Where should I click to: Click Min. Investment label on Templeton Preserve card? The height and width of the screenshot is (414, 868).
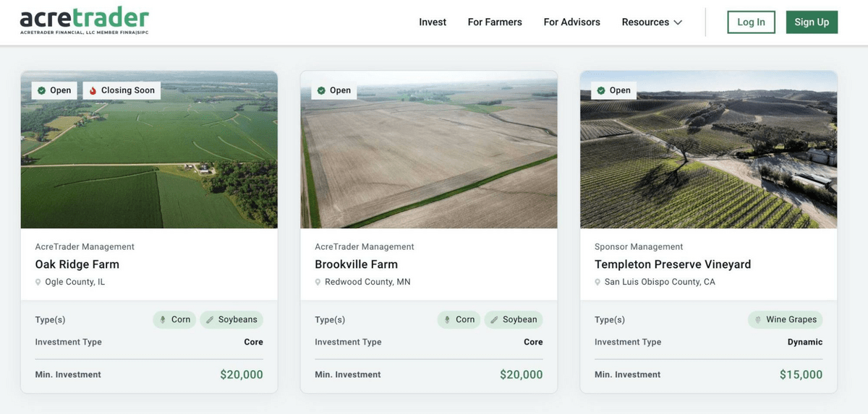click(x=628, y=375)
